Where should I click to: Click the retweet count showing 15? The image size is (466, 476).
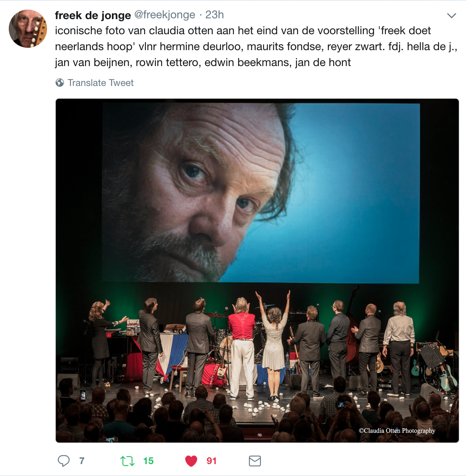148,461
